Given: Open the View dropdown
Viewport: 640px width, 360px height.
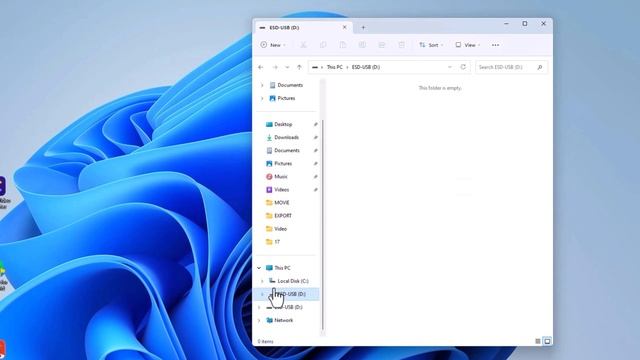Looking at the screenshot, I should (468, 45).
